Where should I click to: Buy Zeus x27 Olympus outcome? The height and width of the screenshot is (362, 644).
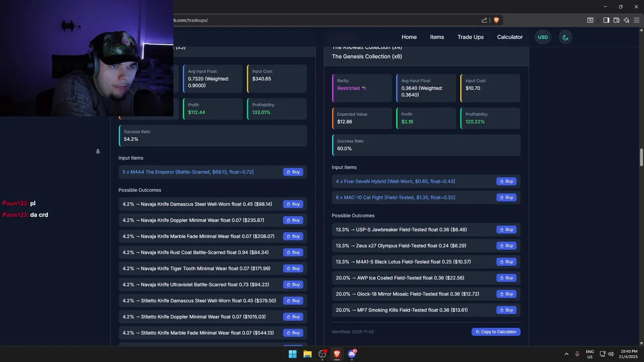pyautogui.click(x=507, y=246)
